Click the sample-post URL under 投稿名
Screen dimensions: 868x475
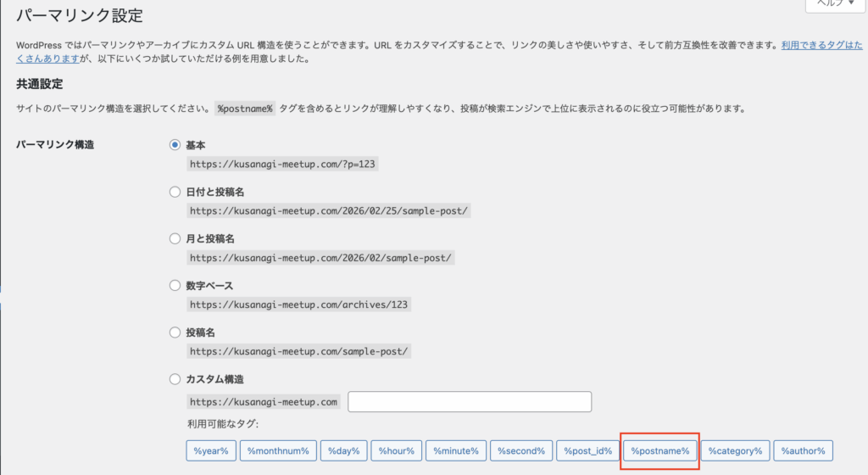point(300,350)
